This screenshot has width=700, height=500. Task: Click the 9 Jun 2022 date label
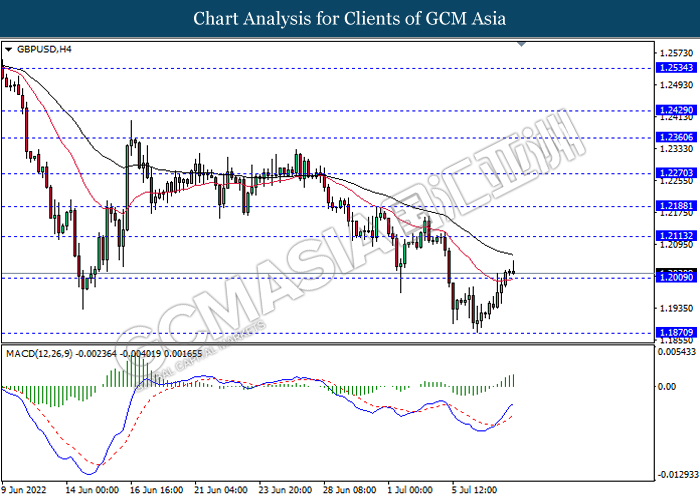(x=24, y=490)
